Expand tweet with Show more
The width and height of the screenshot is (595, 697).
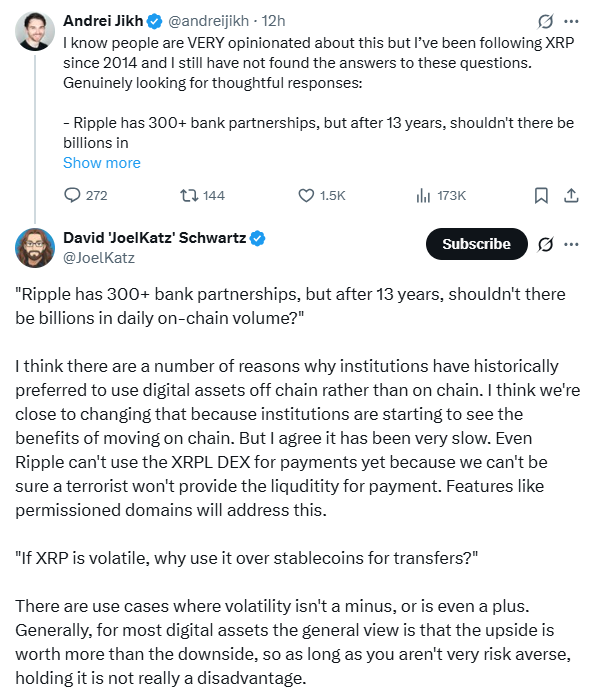click(x=102, y=163)
